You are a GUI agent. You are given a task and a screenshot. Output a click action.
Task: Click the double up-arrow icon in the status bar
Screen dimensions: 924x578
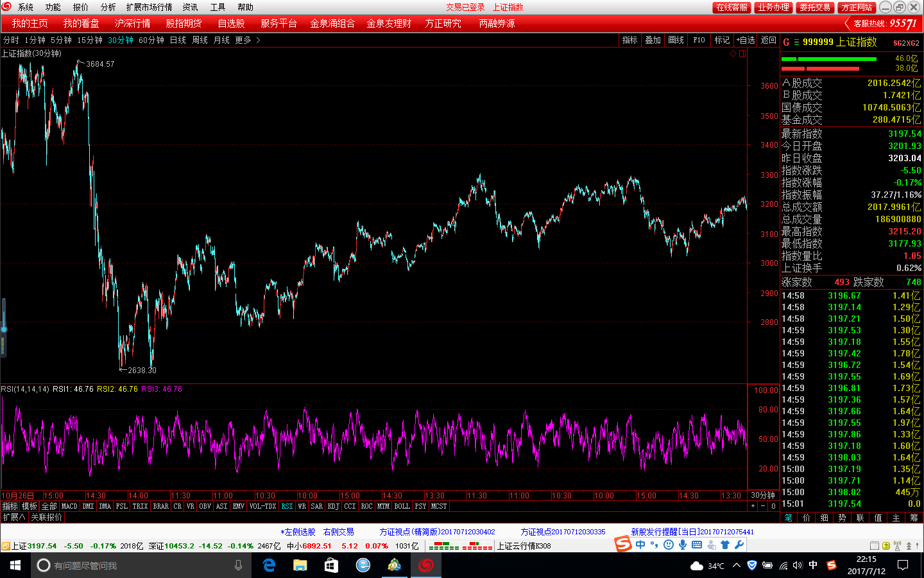pyautogui.click(x=908, y=546)
